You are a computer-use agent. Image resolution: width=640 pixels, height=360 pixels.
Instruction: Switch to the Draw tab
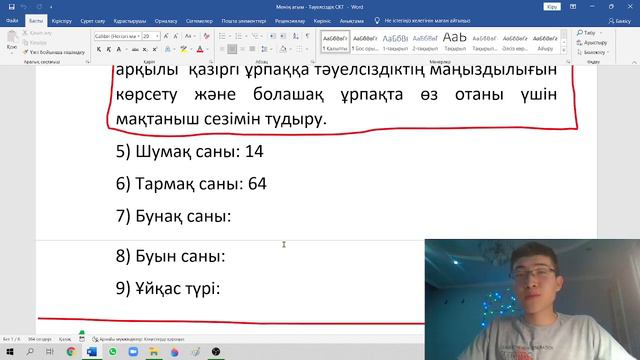93,21
